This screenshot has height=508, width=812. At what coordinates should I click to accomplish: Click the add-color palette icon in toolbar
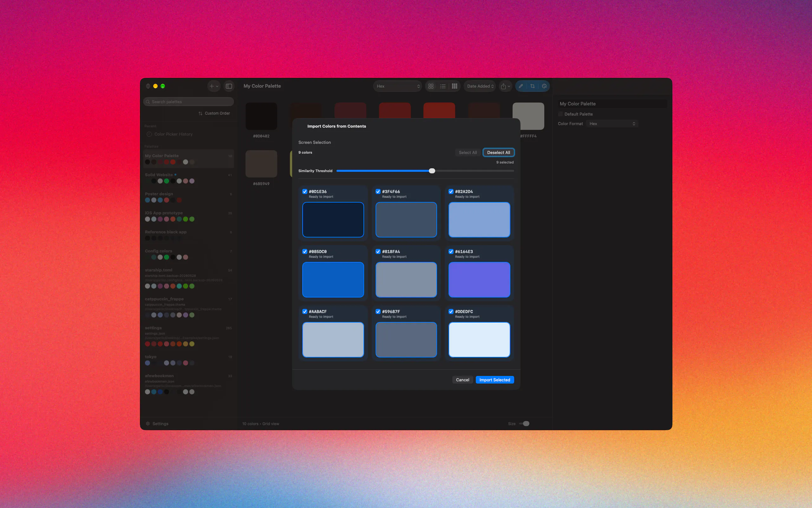pos(544,86)
